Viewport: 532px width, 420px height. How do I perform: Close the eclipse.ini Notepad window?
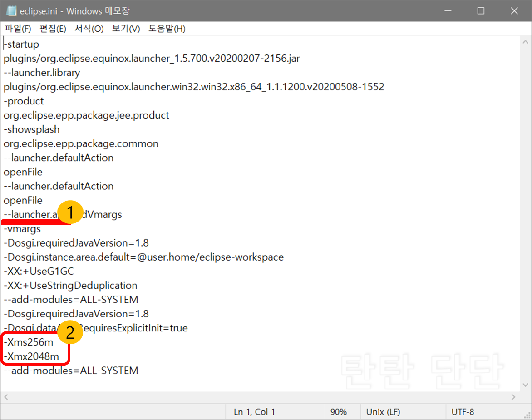(x=514, y=11)
